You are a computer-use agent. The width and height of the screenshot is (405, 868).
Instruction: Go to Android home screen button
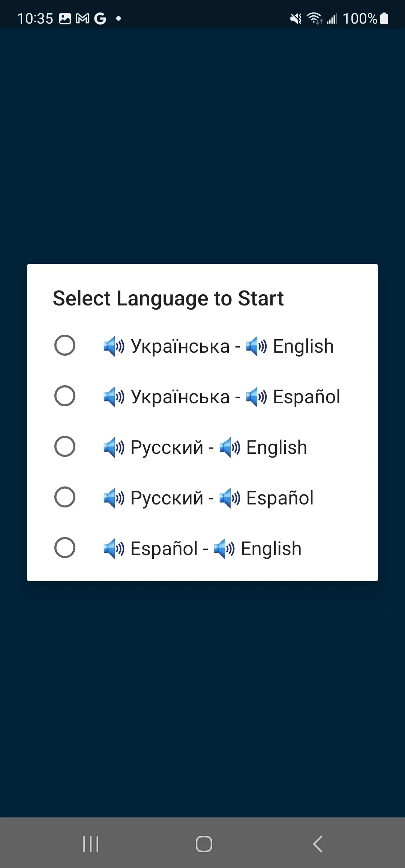coord(204,844)
